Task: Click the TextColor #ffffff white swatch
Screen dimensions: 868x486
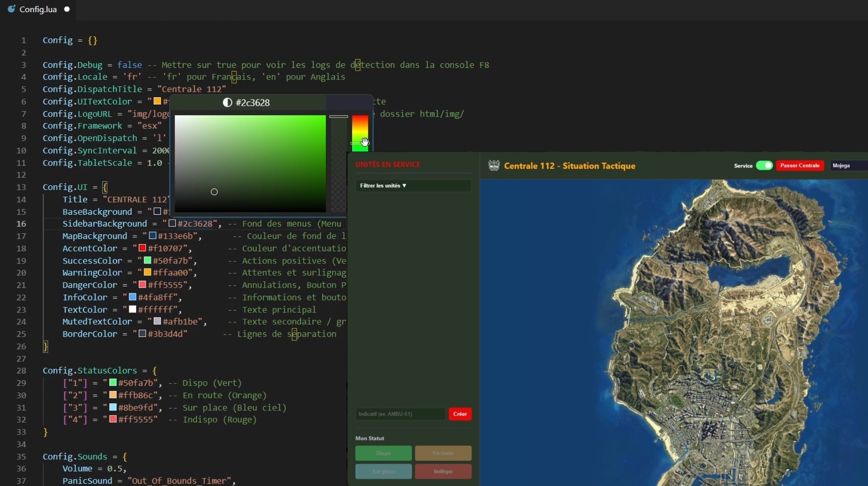Action: click(x=132, y=310)
